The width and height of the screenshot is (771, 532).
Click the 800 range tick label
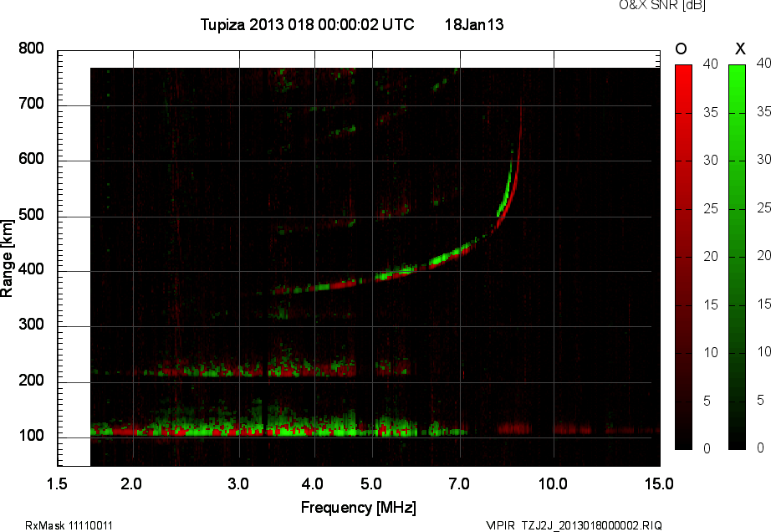click(31, 49)
